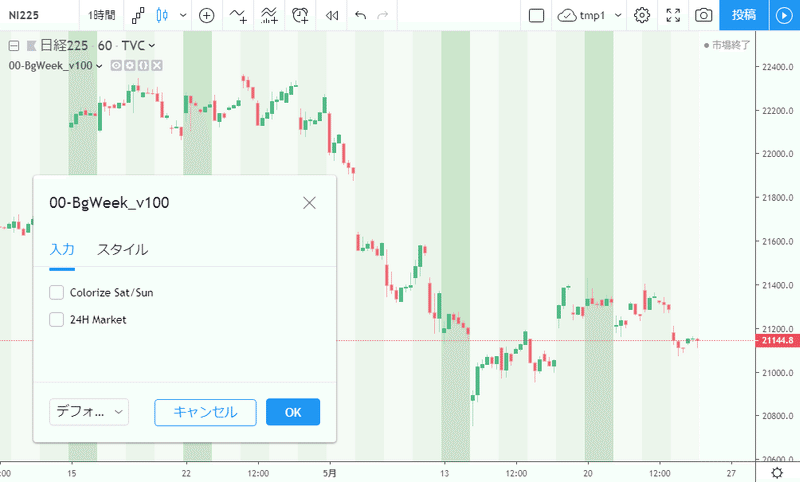Enable the Colorize Sat/Sun checkbox

[56, 293]
